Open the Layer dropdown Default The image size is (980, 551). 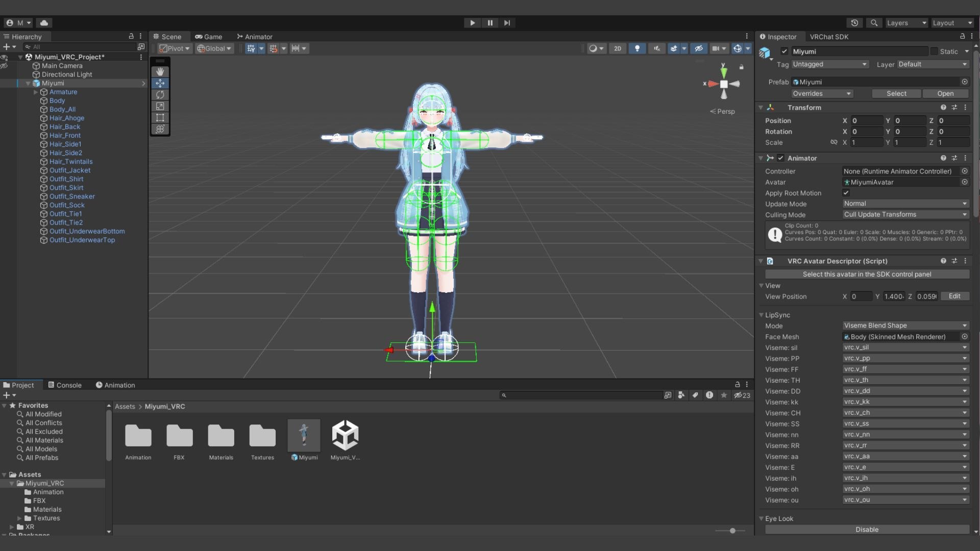pyautogui.click(x=933, y=64)
